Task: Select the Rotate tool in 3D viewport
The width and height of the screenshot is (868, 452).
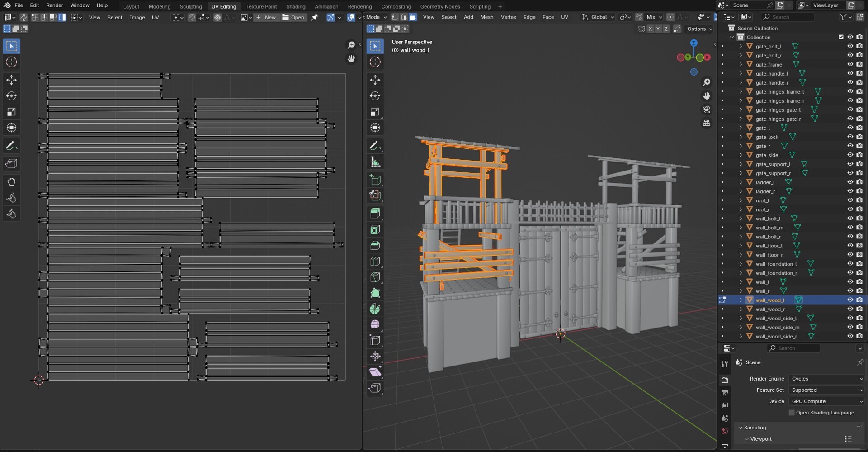Action: [x=375, y=96]
